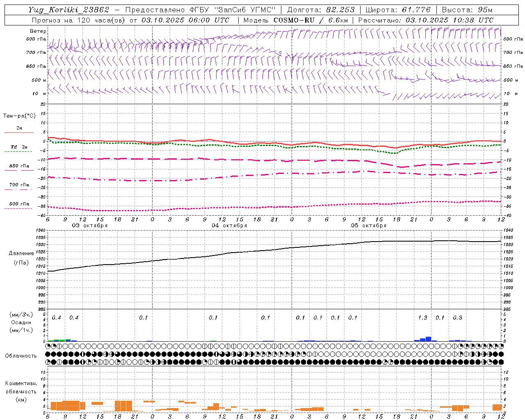Click the Ветер panel label

(38, 31)
